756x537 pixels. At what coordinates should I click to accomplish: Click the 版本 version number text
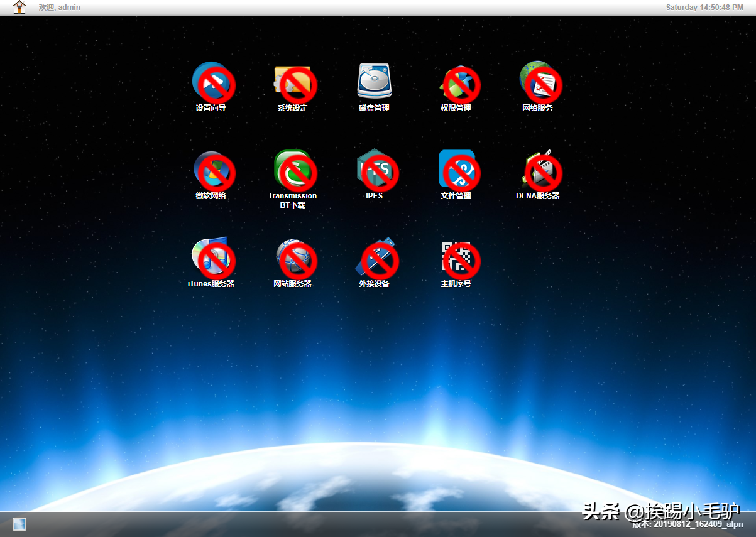click(688, 524)
